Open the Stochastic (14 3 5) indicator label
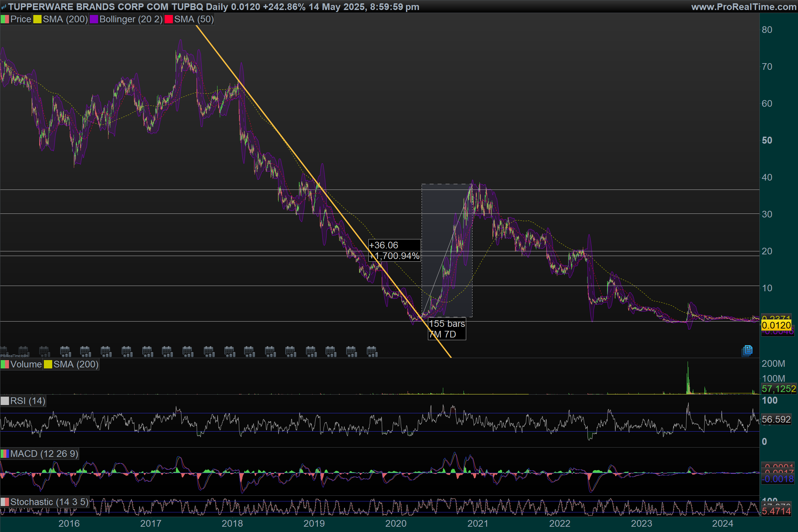The width and height of the screenshot is (798, 532). click(49, 502)
